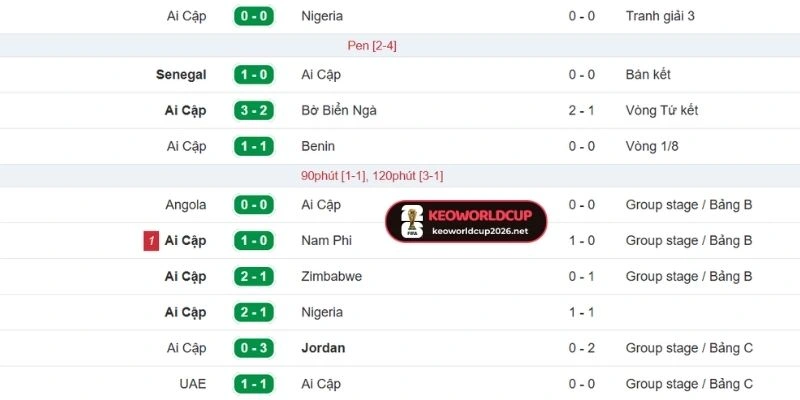
Task: Click the Benin team name
Action: pos(318,146)
